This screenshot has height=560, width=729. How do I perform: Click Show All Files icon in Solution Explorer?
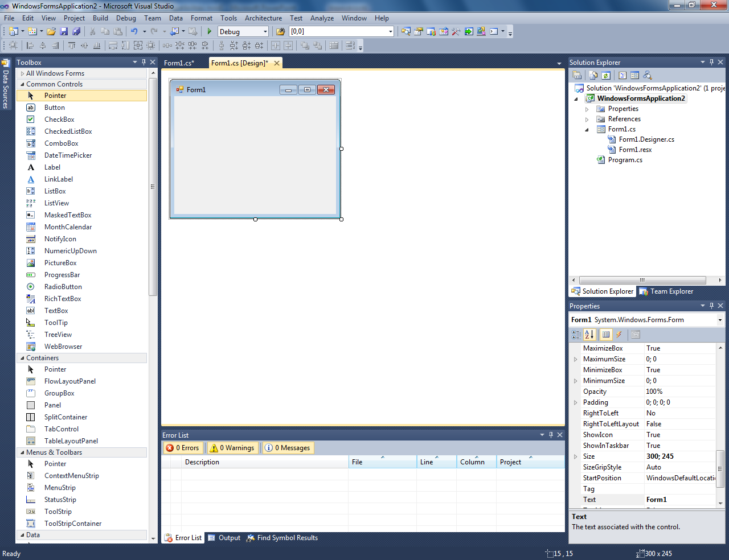point(593,75)
